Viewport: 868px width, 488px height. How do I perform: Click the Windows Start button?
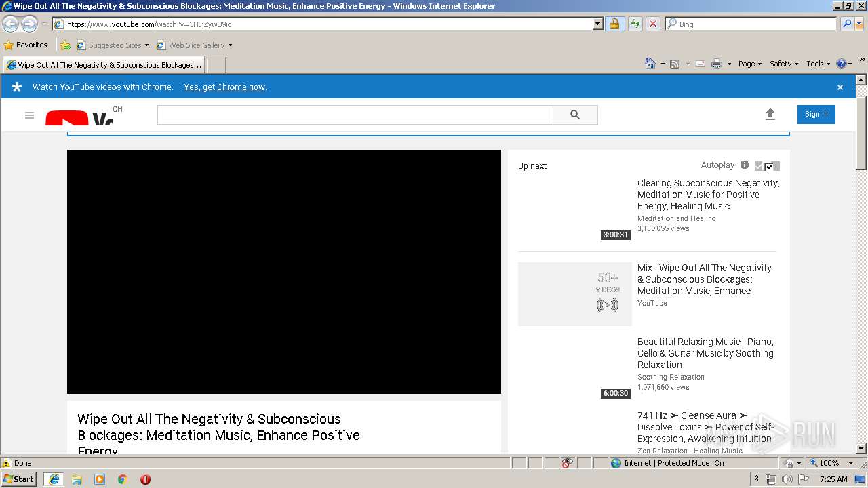click(x=19, y=479)
